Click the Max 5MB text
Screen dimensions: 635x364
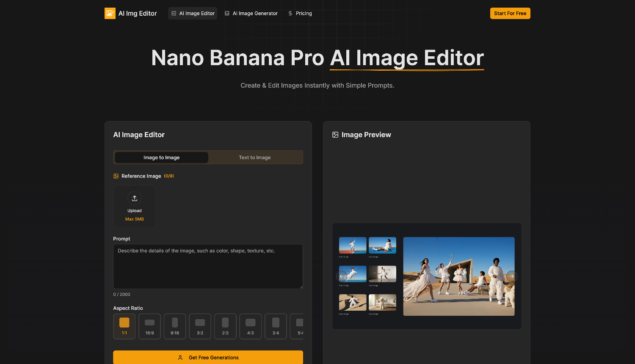click(135, 219)
